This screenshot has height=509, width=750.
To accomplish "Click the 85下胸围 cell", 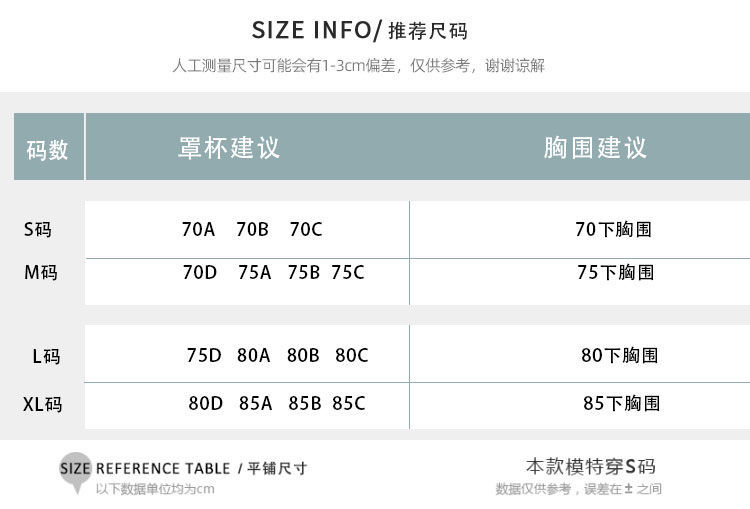I will [x=621, y=403].
